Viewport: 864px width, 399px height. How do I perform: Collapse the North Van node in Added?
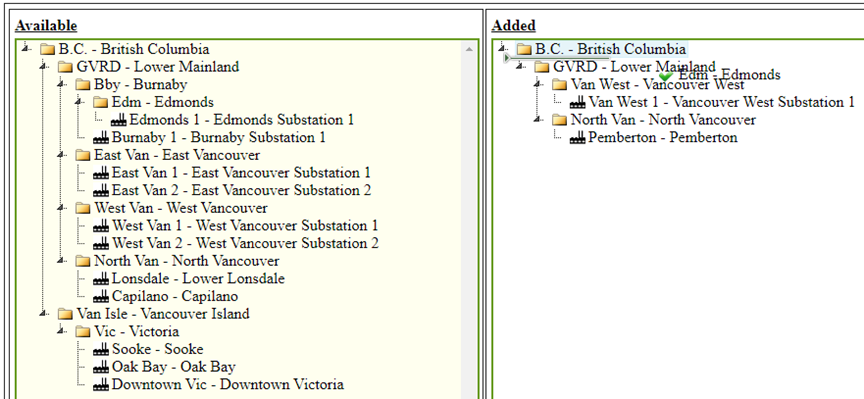tap(538, 120)
